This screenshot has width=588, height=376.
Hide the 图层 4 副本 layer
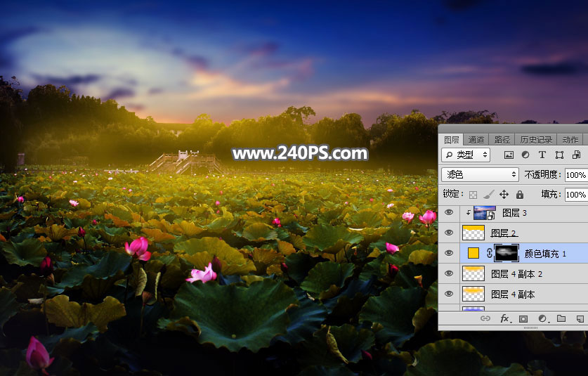(x=448, y=294)
